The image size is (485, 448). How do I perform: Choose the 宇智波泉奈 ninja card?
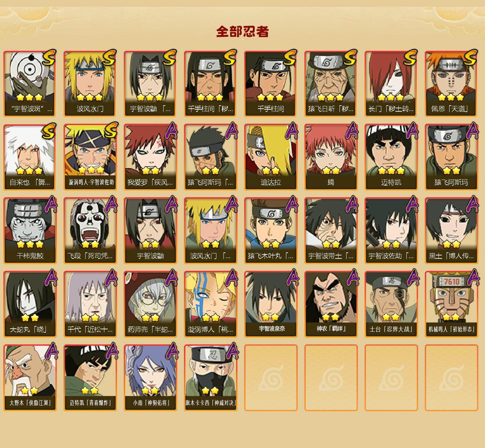(x=271, y=304)
